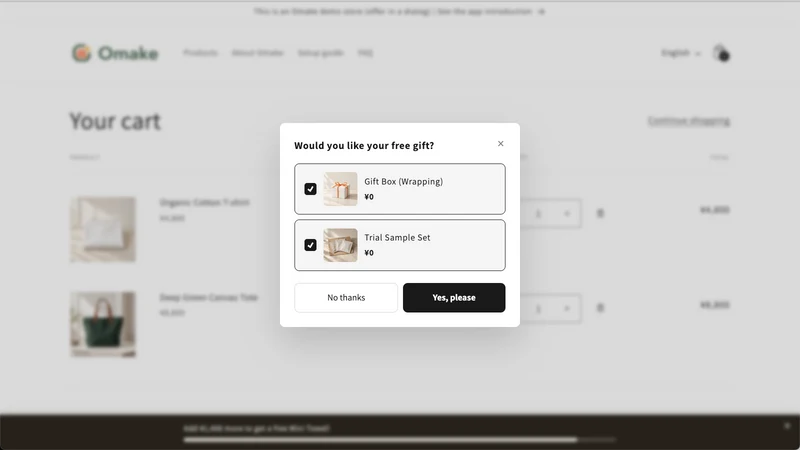Dismiss the bottom progress banner
Image resolution: width=800 pixels, height=450 pixels.
(x=787, y=426)
